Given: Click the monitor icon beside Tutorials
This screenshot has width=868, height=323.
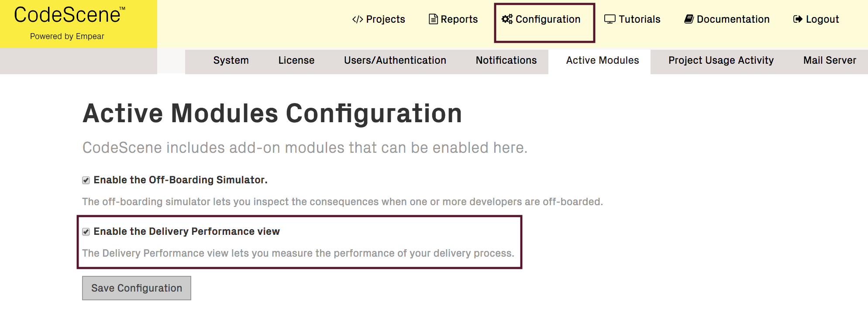Looking at the screenshot, I should coord(610,19).
